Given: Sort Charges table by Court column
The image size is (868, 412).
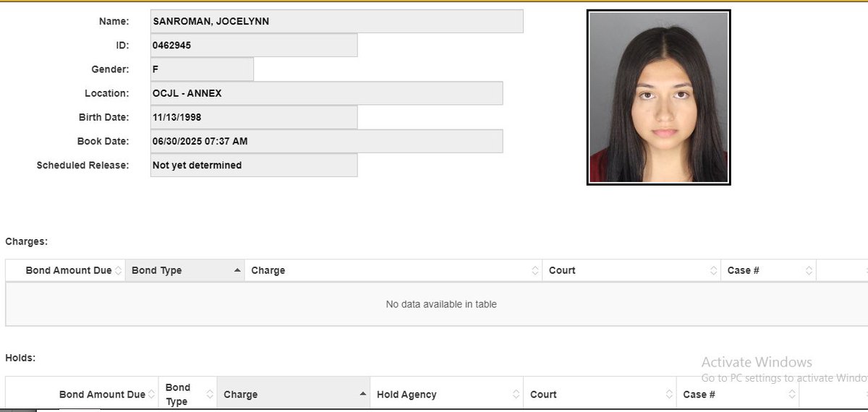Looking at the screenshot, I should 631,270.
